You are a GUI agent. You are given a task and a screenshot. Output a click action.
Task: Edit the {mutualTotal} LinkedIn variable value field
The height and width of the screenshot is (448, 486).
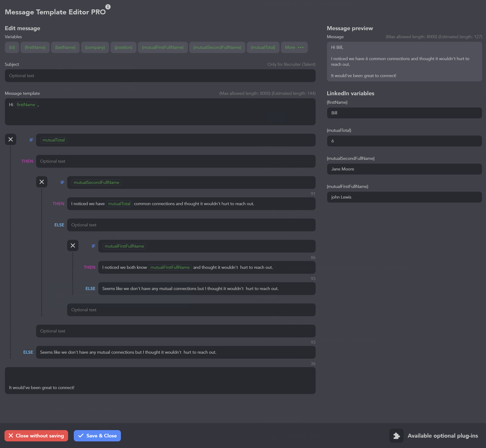point(404,141)
